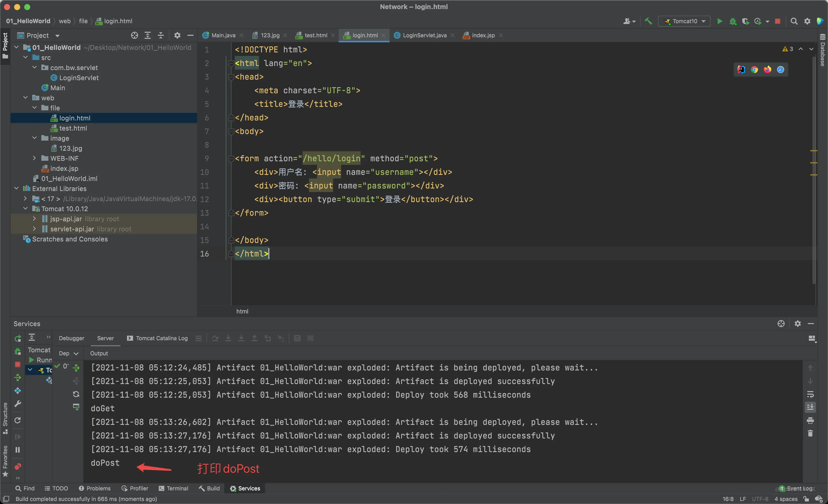The height and width of the screenshot is (504, 828).
Task: Open the Build tool window
Action: pos(209,489)
